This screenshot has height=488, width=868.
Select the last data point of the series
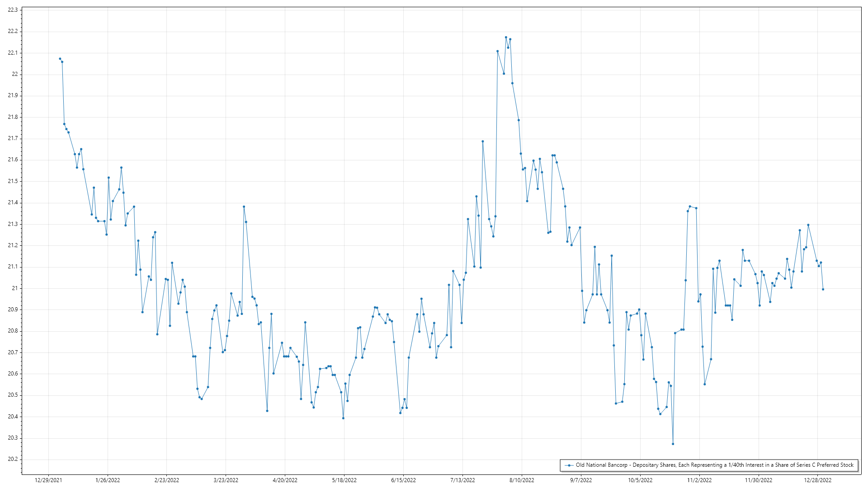click(x=823, y=289)
